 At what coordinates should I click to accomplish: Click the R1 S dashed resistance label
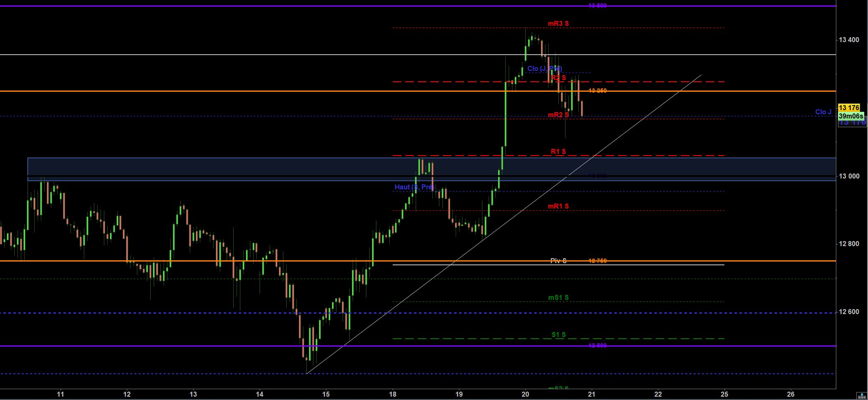558,151
